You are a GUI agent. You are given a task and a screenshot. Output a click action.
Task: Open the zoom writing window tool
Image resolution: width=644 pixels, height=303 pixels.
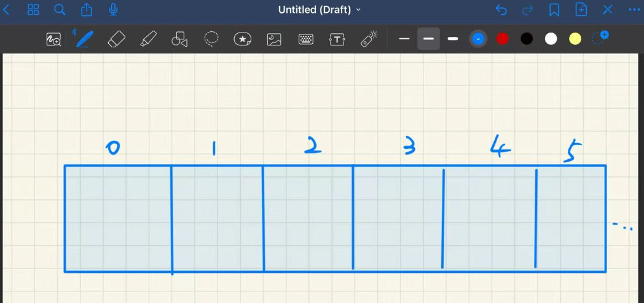(x=53, y=39)
